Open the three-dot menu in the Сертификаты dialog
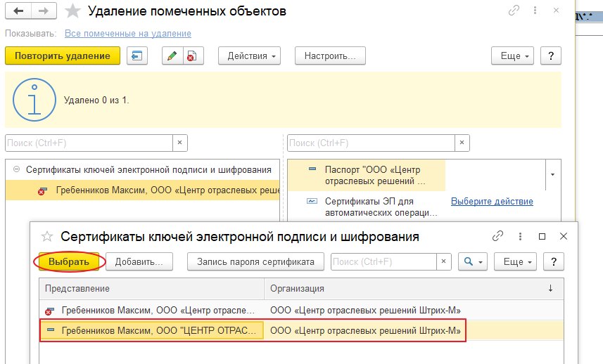 520,236
